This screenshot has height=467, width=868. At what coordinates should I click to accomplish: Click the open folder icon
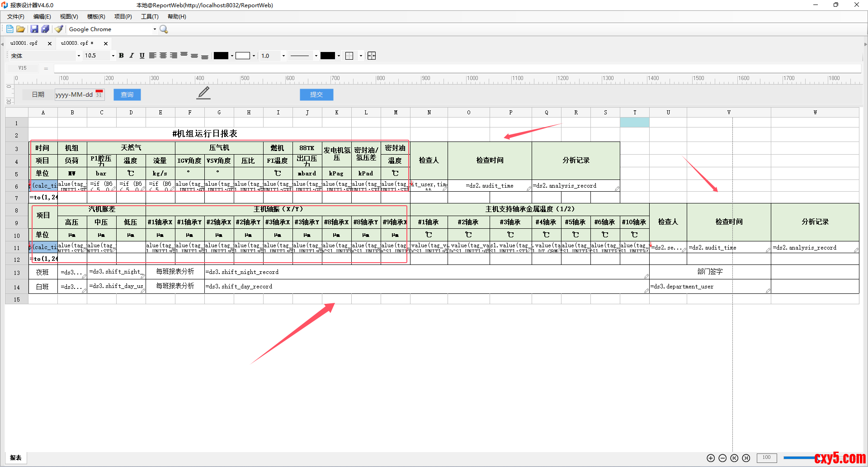(21, 29)
